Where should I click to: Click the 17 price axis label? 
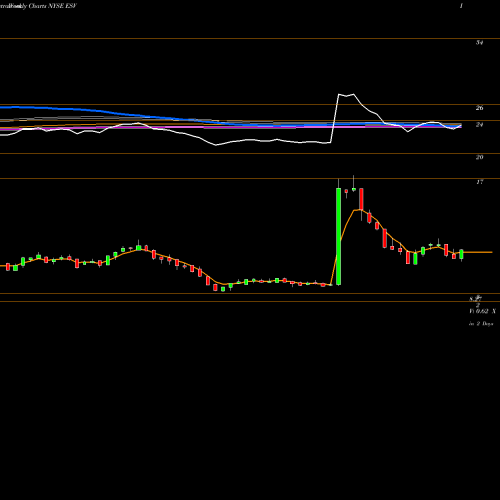coord(479,182)
